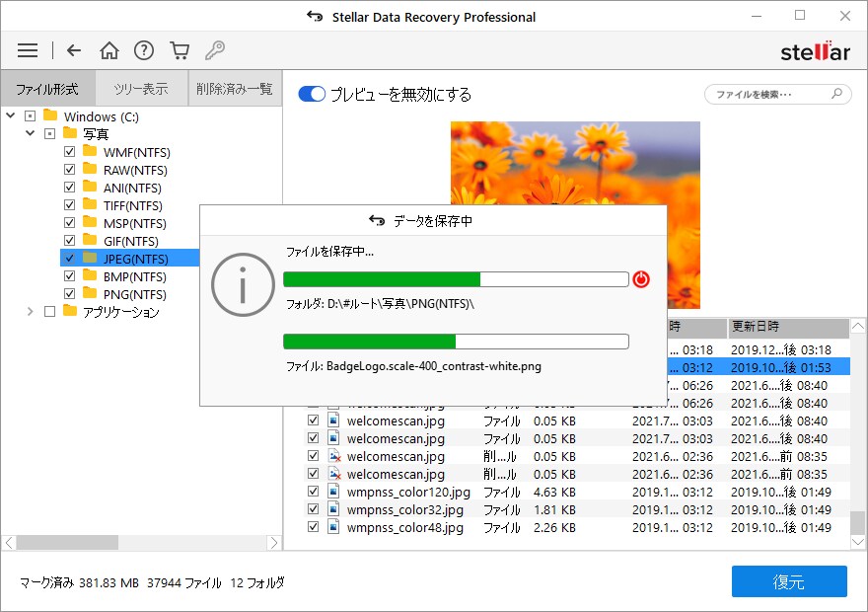Click the TIFF(NTFS) folder icon
The image size is (868, 612).
(90, 204)
